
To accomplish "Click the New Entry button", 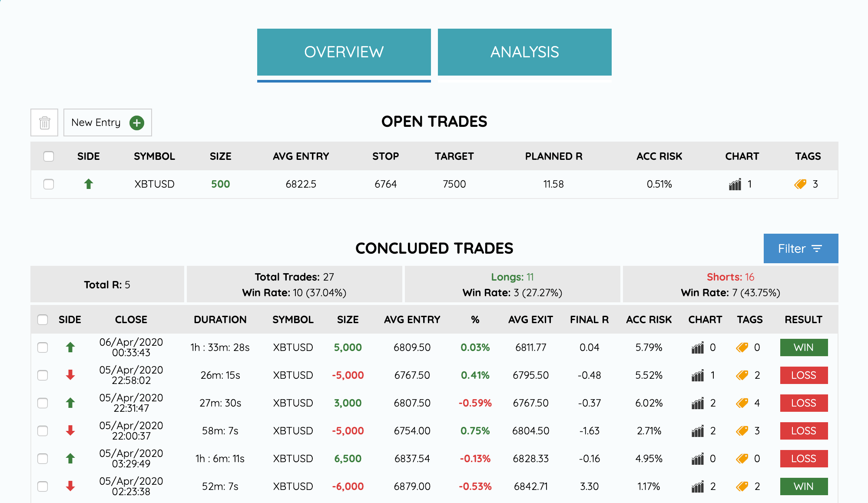I will click(96, 123).
